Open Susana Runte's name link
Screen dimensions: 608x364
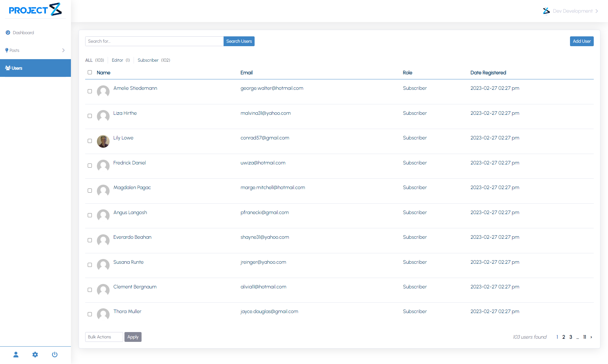(x=129, y=262)
